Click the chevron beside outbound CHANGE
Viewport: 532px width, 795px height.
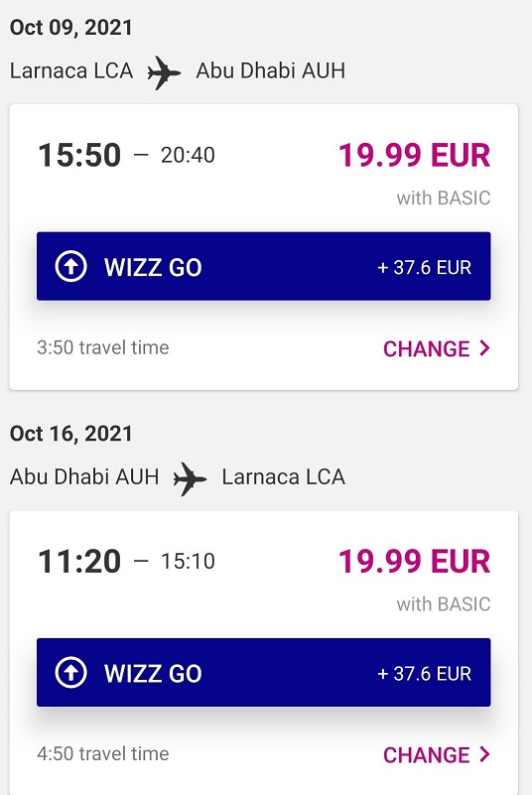[x=484, y=348]
